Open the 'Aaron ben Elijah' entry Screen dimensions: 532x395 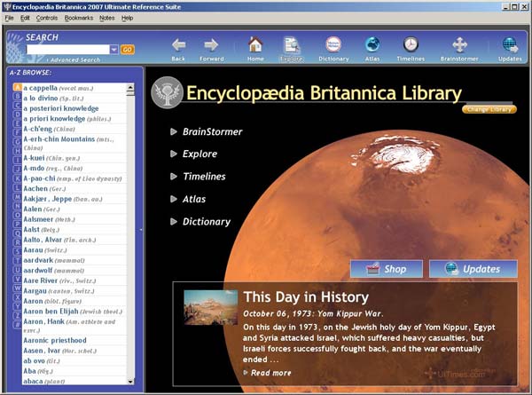[73, 311]
